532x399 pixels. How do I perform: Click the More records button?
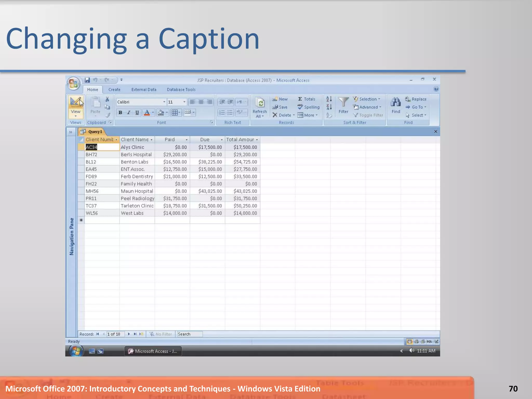[308, 115]
